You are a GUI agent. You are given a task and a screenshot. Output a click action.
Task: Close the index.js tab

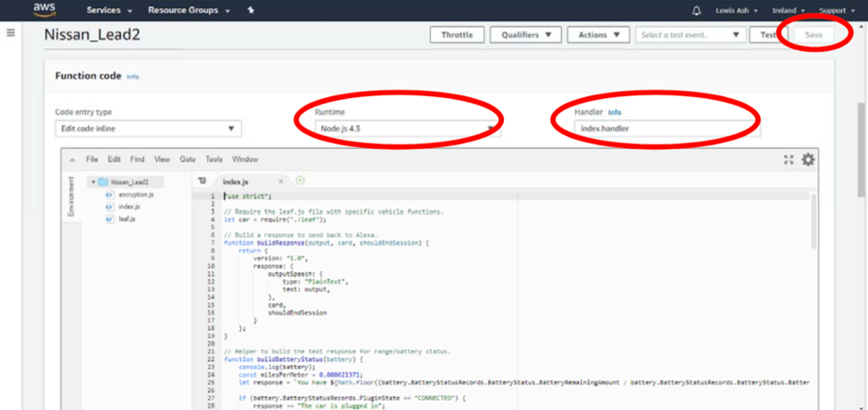(281, 181)
